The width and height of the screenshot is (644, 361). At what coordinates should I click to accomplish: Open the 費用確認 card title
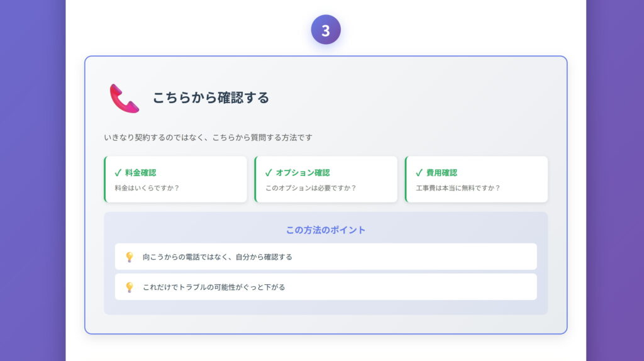(x=441, y=172)
